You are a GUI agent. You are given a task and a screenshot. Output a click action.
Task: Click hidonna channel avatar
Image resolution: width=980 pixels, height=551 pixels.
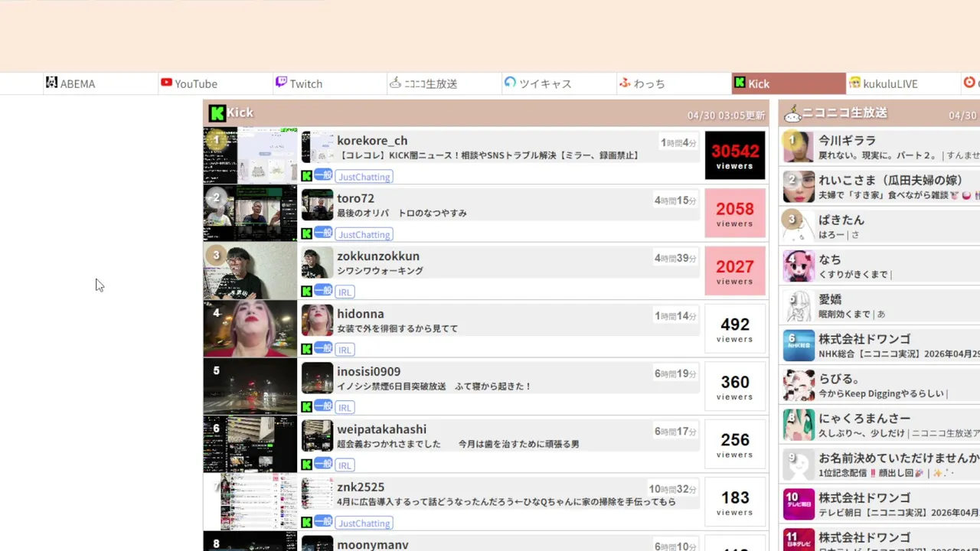click(x=317, y=321)
